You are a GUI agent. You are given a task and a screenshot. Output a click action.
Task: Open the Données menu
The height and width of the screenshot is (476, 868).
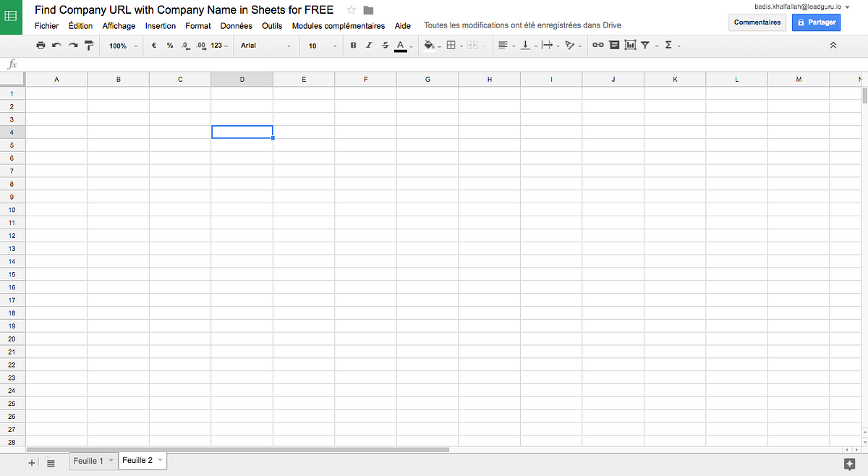coord(237,26)
